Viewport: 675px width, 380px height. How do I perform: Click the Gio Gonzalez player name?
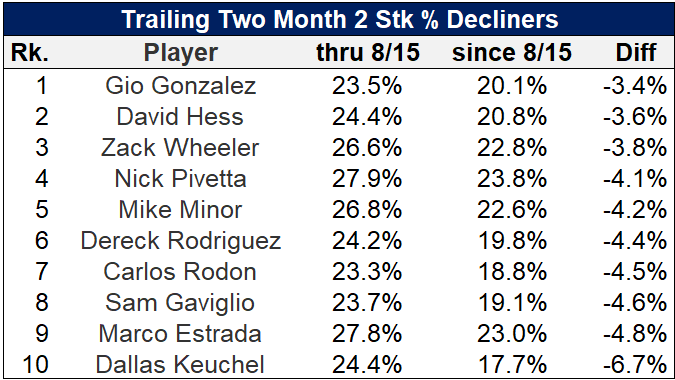pos(180,85)
